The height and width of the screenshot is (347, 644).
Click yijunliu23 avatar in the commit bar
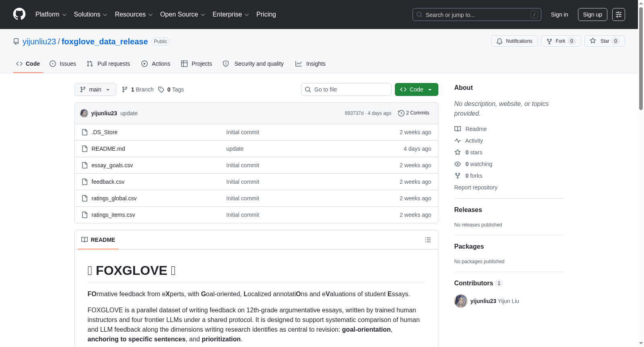tap(84, 113)
